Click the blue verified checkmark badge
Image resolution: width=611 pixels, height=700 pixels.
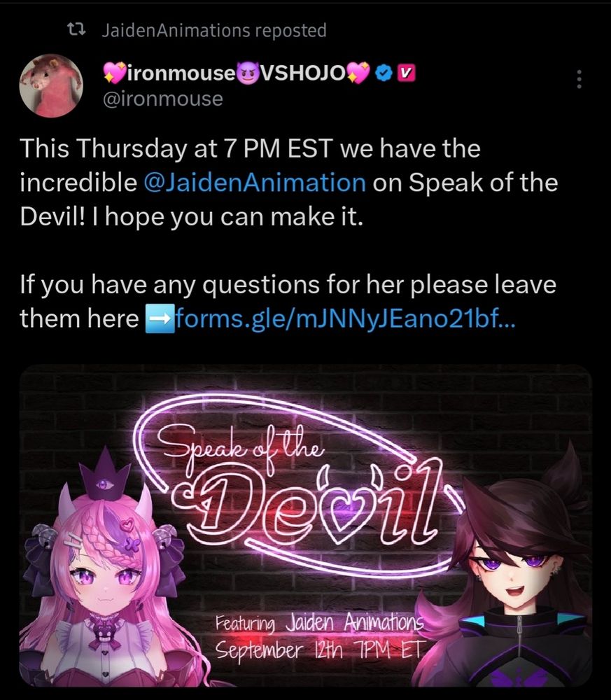click(384, 73)
